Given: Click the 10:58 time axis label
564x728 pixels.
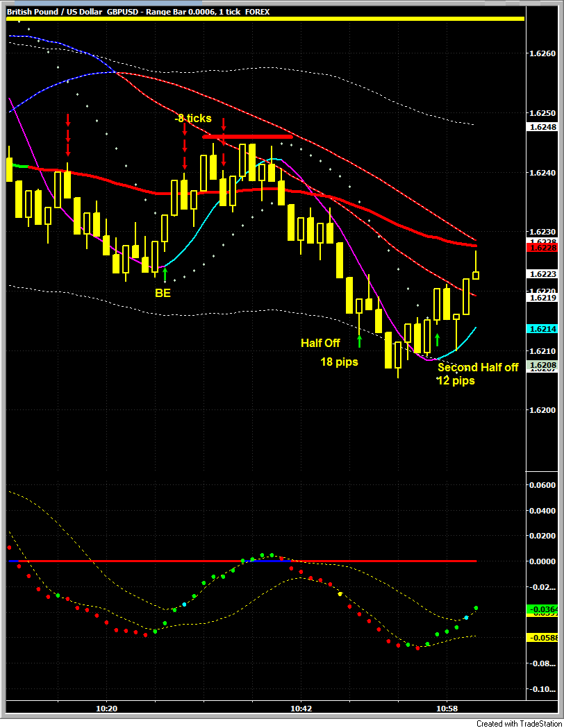Looking at the screenshot, I should (x=447, y=709).
